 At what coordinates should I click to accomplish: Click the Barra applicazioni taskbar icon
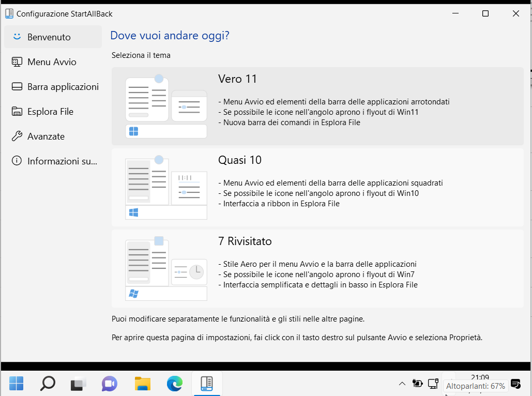(x=17, y=86)
